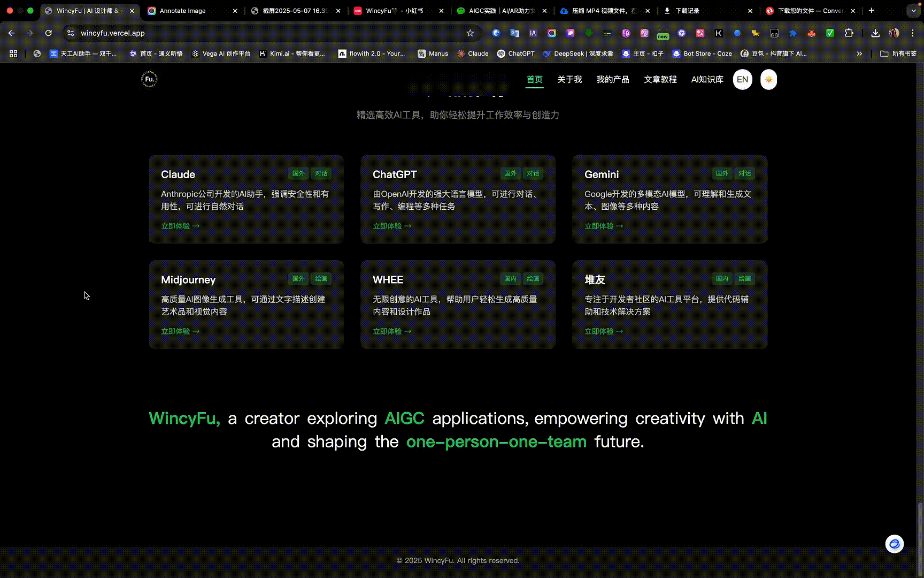
Task: Close the 'Annotate Image' tab
Action: point(235,11)
